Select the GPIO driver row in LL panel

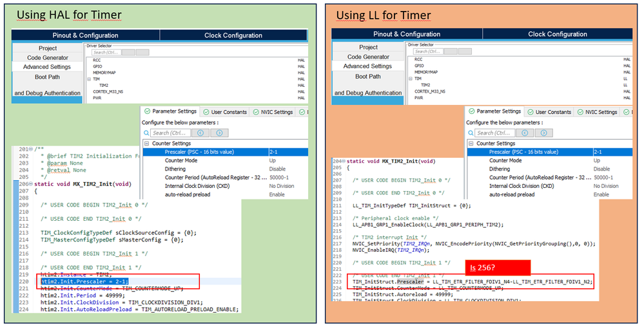(519, 66)
